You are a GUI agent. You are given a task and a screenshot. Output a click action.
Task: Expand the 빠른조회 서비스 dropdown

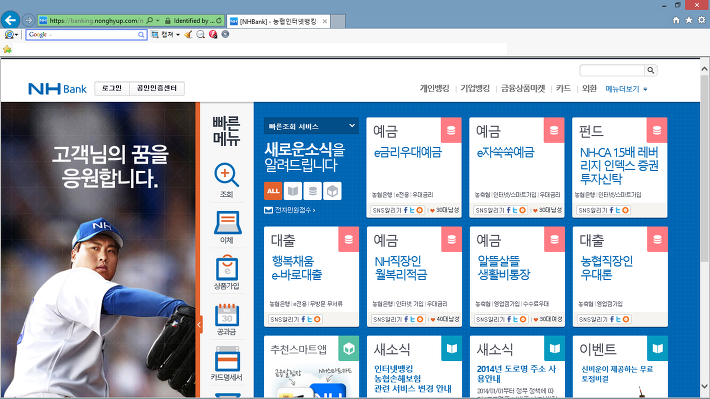311,126
